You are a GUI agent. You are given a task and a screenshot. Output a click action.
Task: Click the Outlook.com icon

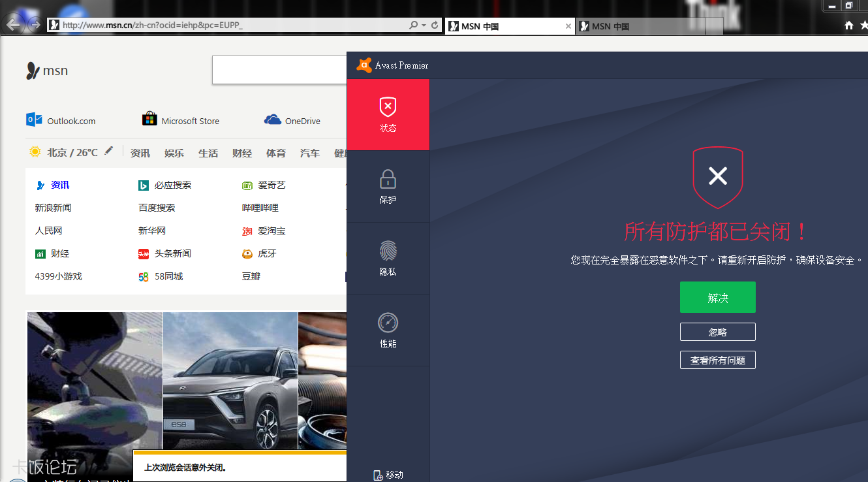[x=34, y=120]
